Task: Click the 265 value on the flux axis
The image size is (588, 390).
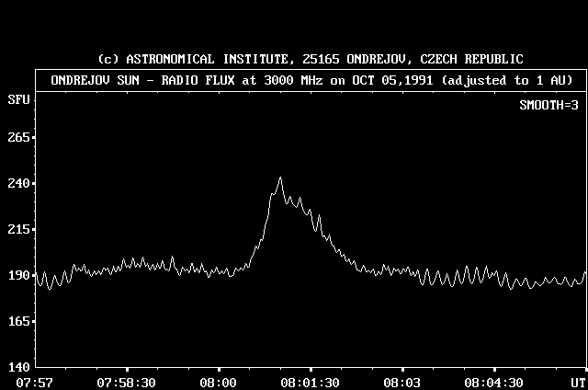Action: (20, 138)
